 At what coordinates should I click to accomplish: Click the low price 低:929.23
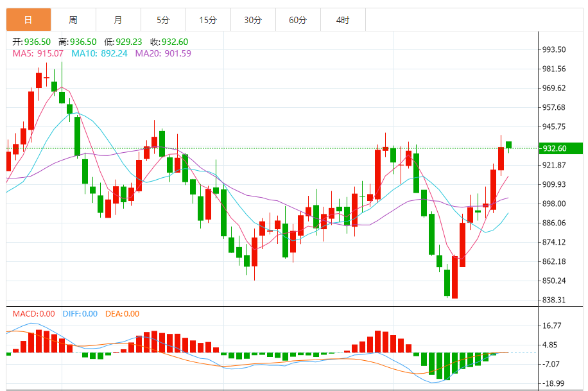click(123, 42)
